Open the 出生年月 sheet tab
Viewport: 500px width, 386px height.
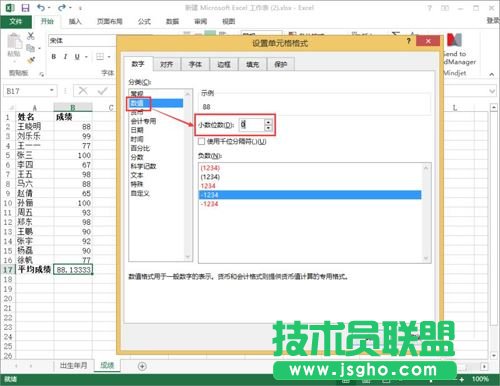pyautogui.click(x=73, y=365)
